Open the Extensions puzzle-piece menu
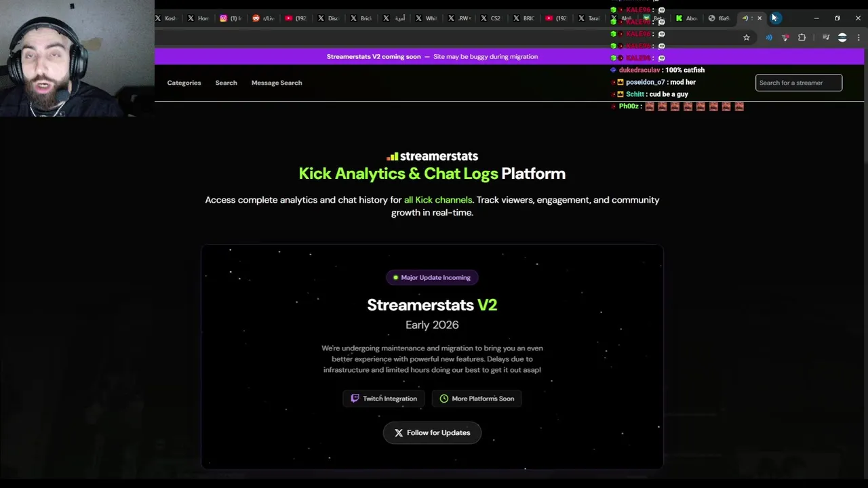This screenshot has width=868, height=488. click(802, 38)
